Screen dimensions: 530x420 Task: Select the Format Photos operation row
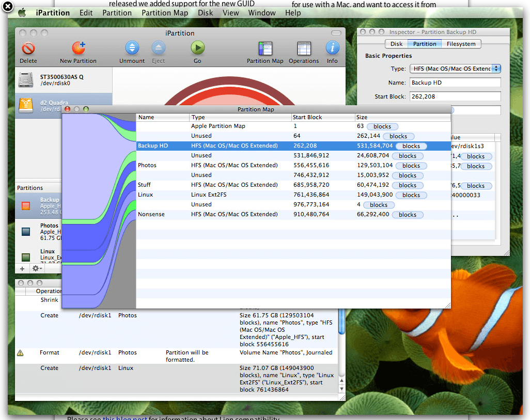177,356
